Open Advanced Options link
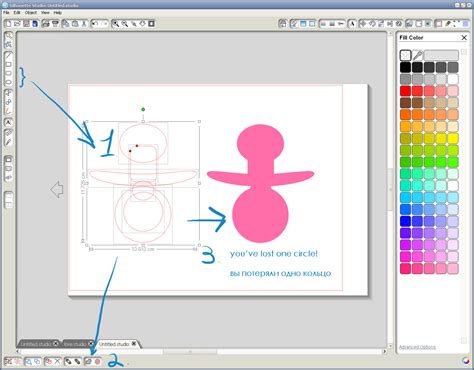This screenshot has width=474, height=370. [417, 347]
